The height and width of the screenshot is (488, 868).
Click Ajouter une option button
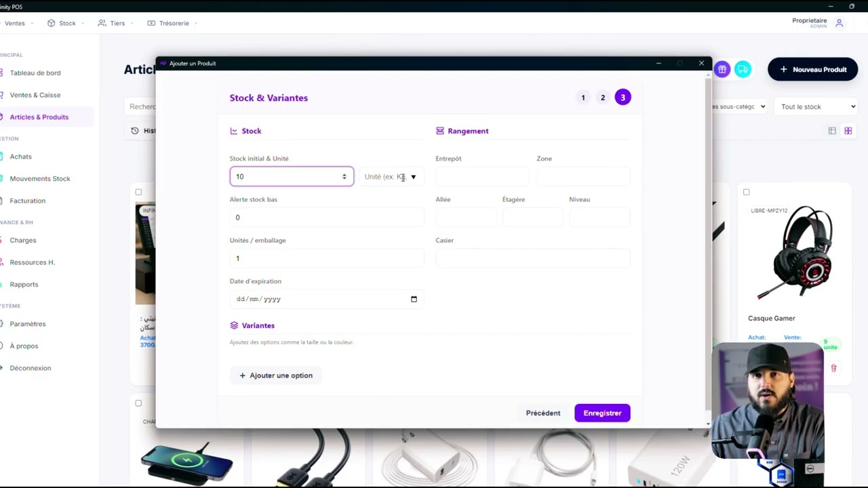pos(276,375)
